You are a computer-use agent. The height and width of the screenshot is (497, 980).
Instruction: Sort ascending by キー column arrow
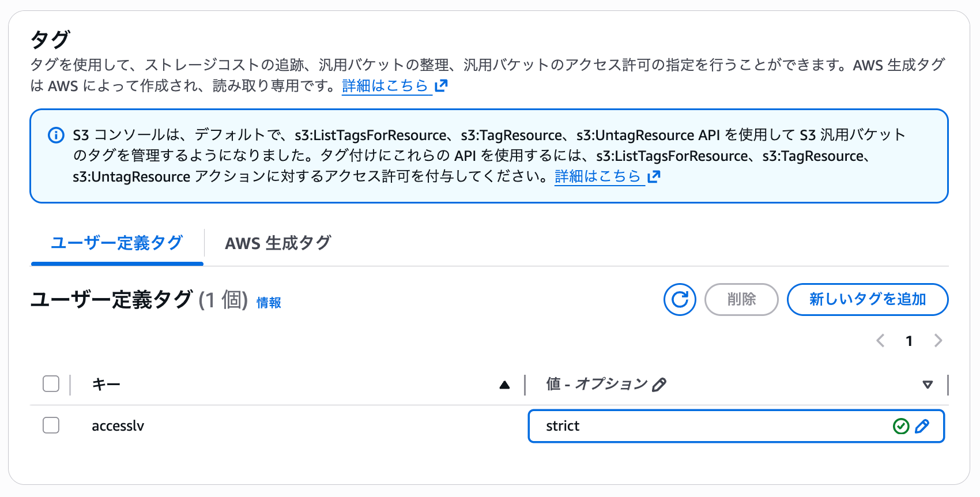click(504, 385)
